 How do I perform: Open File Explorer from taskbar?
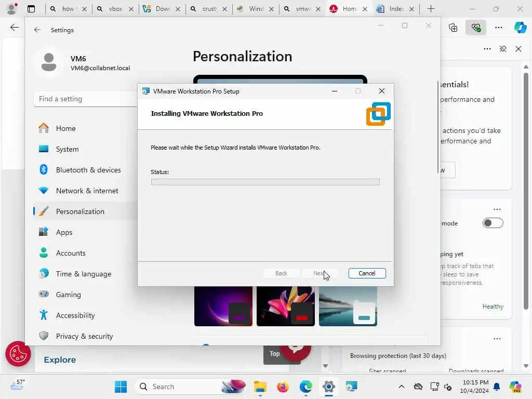(x=260, y=387)
